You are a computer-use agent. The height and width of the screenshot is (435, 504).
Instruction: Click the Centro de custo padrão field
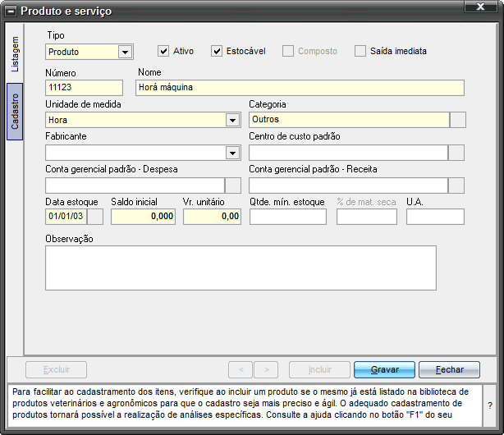(348, 153)
